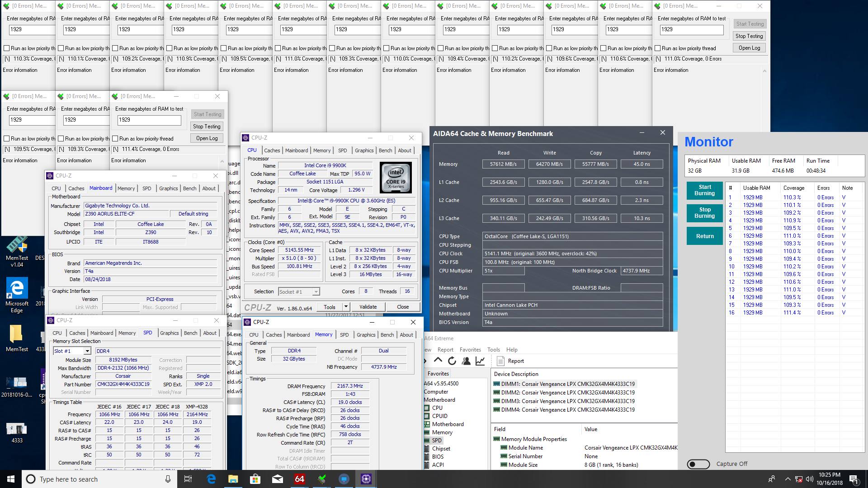Open the Mail app from the taskbar
This screenshot has width=868, height=488.
coord(277,479)
